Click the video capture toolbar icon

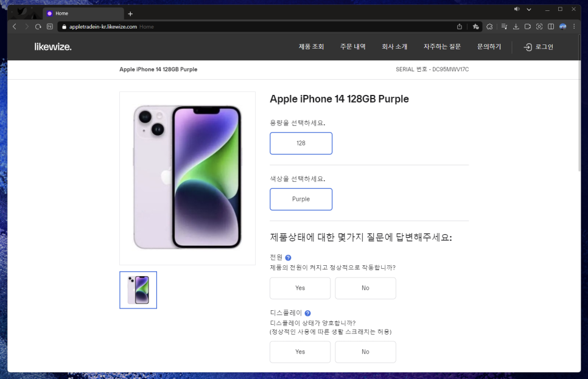tap(528, 27)
